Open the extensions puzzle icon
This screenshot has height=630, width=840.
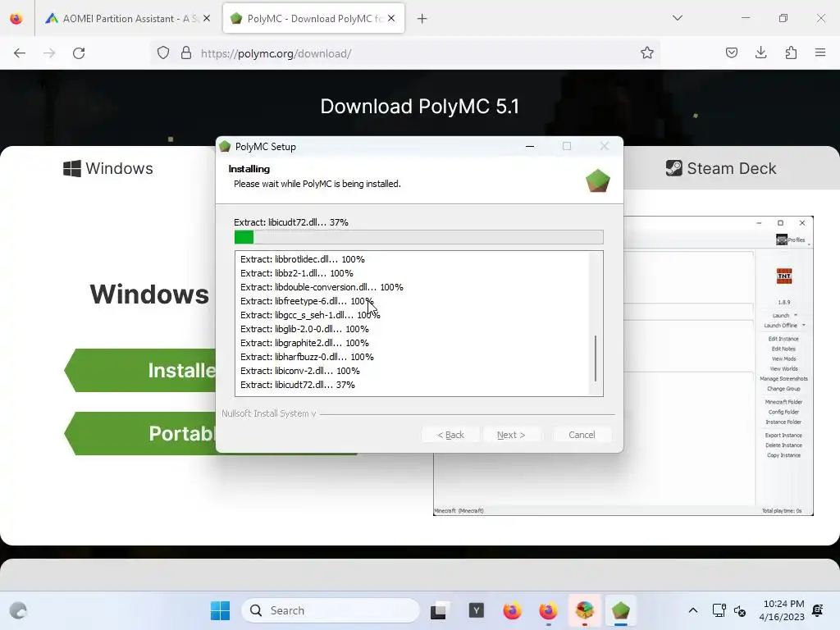coord(791,52)
